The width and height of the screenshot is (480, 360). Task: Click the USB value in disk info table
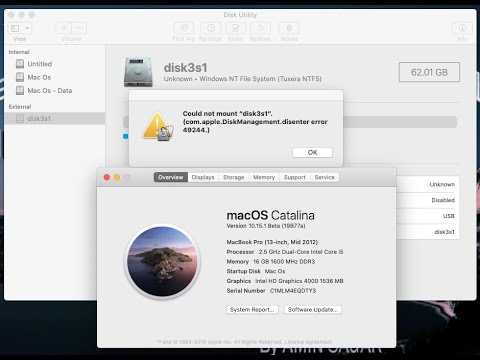point(449,216)
